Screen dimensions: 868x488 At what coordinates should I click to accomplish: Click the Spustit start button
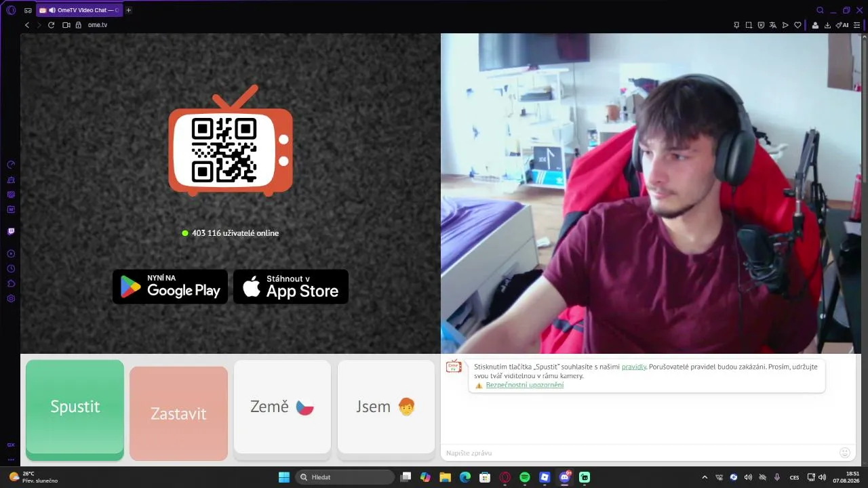pyautogui.click(x=75, y=410)
